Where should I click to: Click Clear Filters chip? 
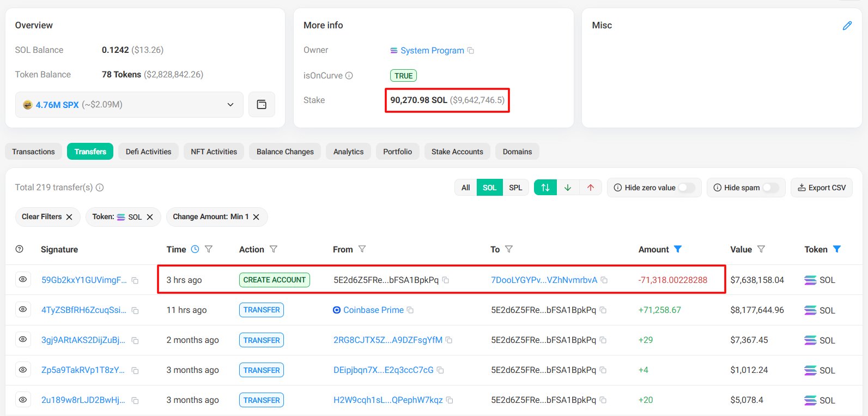tap(47, 217)
